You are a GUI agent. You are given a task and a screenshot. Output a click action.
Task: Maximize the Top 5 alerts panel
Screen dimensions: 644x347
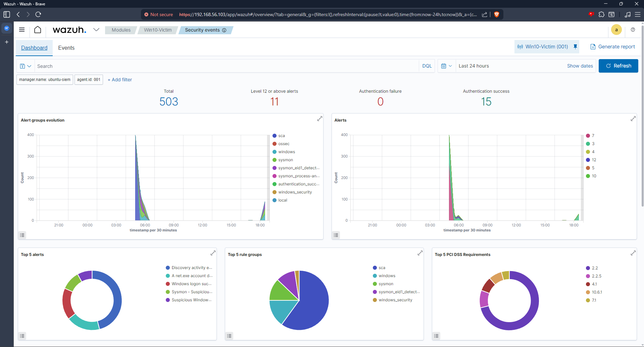213,253
